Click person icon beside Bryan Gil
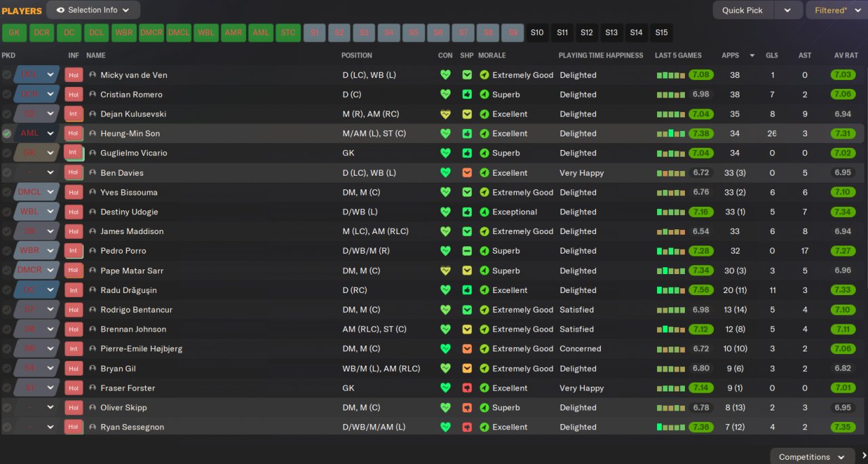The width and height of the screenshot is (868, 464). (x=93, y=368)
